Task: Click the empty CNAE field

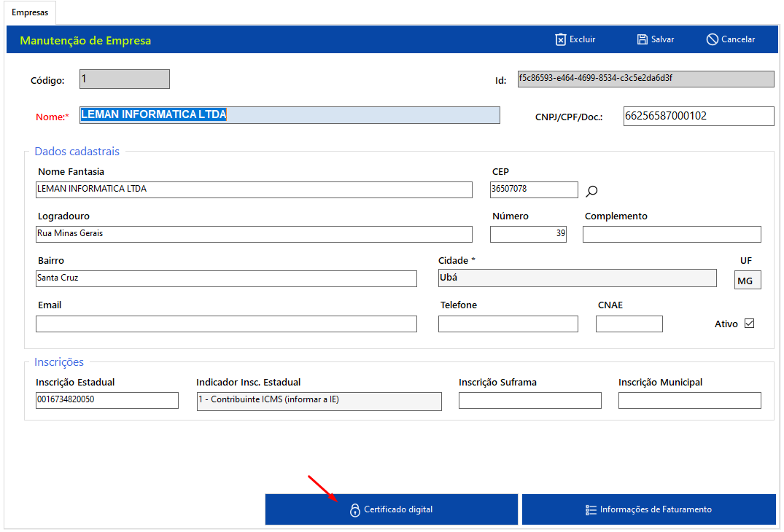Action: coord(629,324)
